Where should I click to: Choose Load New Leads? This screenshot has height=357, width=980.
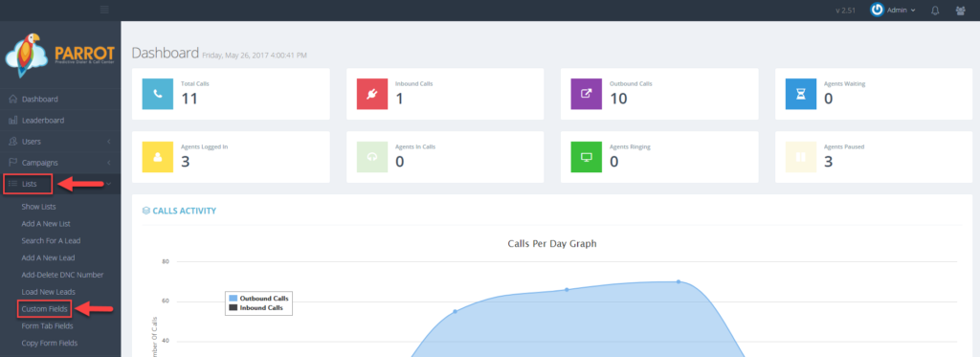(x=48, y=291)
